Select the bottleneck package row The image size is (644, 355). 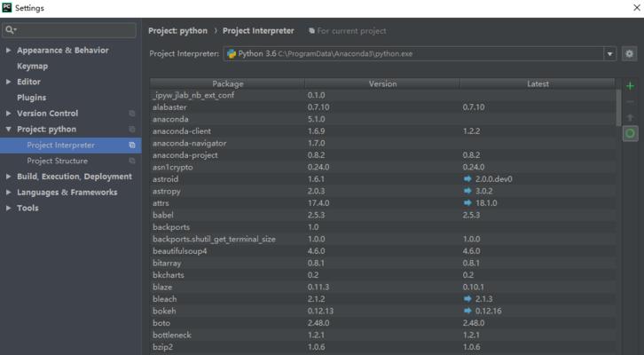(383, 335)
